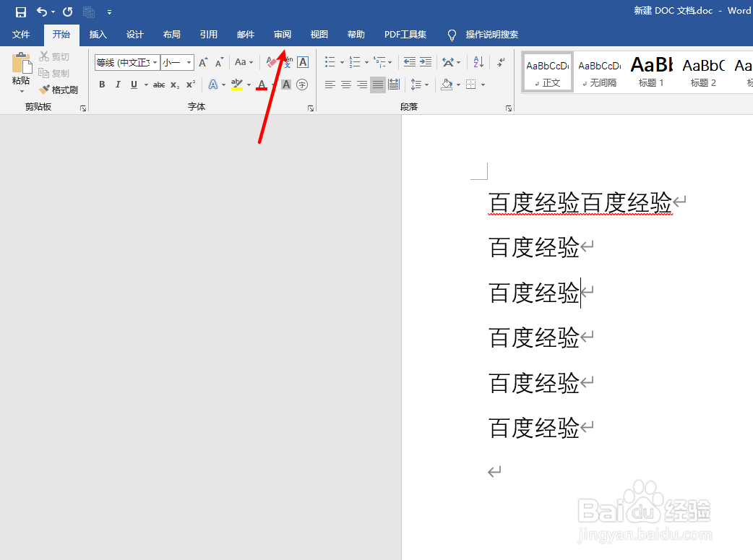Open the 引用 References tab
The height and width of the screenshot is (560, 753).
pyautogui.click(x=208, y=35)
